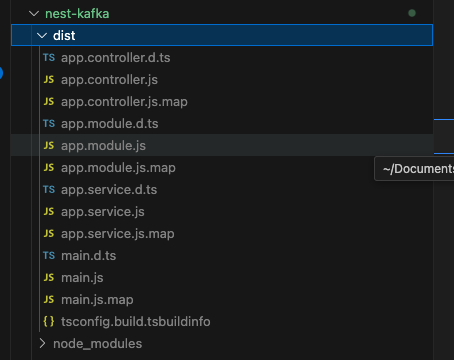The height and width of the screenshot is (360, 454).
Task: Open file tsconfig.build.tsbuildinfo
Action: point(135,322)
